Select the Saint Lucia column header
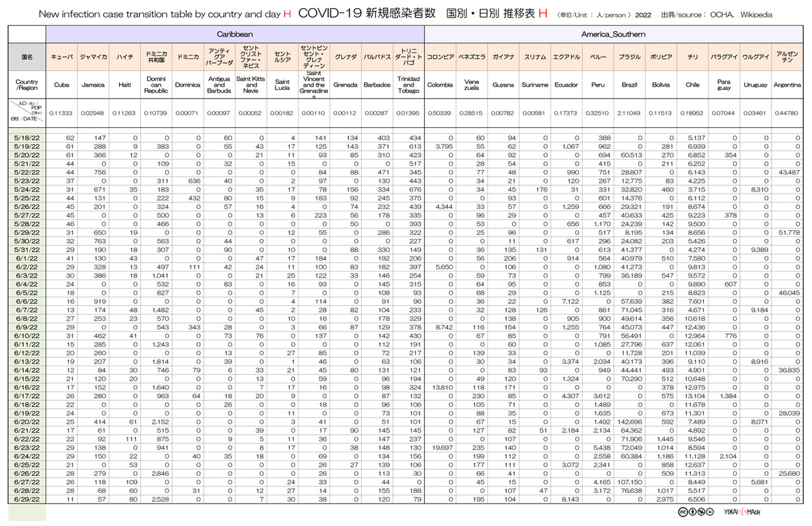The height and width of the screenshot is (526, 812). (x=281, y=85)
